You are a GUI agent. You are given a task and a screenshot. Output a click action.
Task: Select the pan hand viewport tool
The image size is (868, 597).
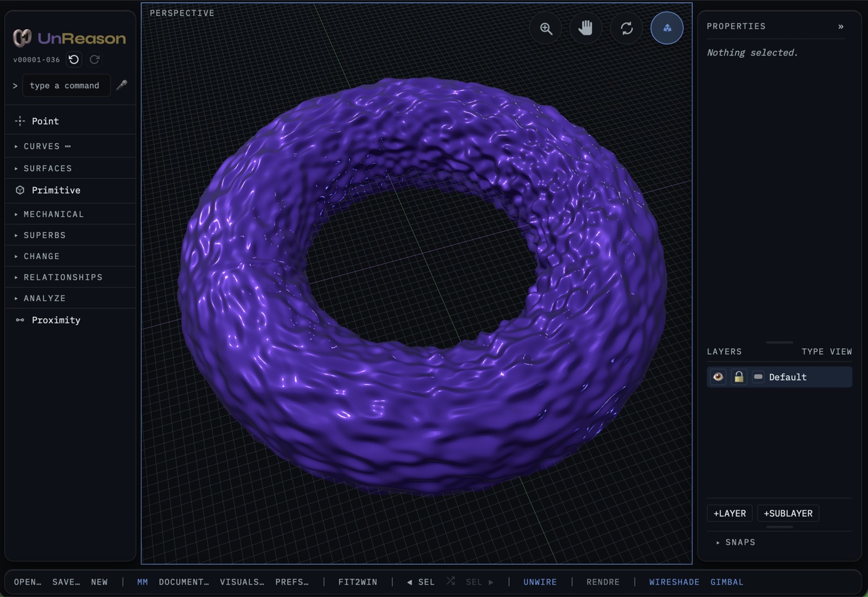coord(586,28)
